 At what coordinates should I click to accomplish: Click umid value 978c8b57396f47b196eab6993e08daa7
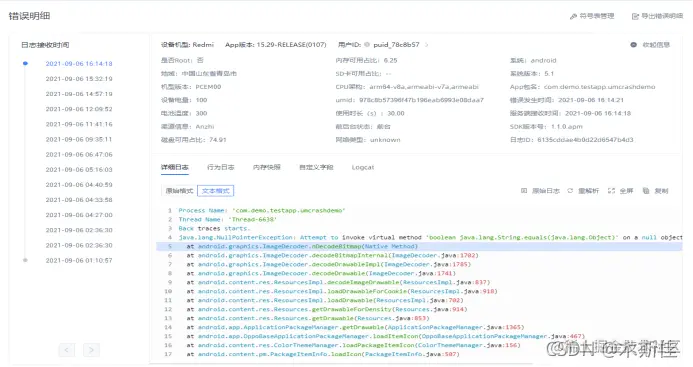(x=422, y=100)
